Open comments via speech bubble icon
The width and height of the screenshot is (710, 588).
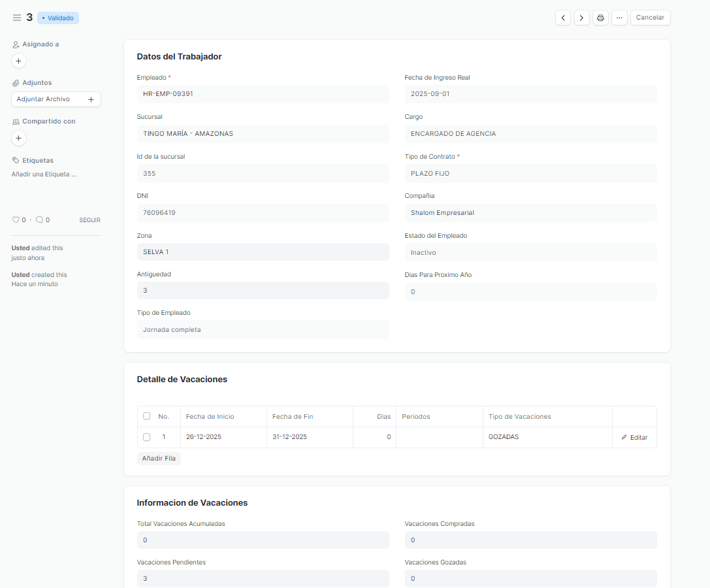pos(40,220)
